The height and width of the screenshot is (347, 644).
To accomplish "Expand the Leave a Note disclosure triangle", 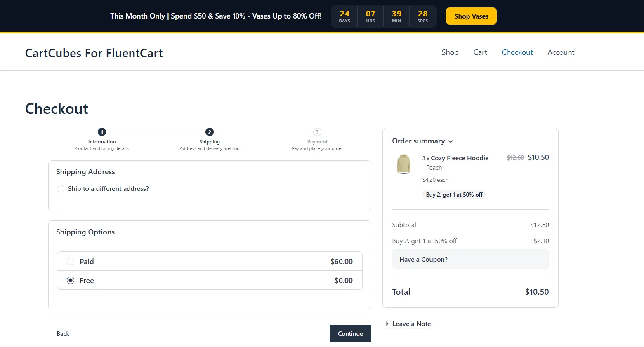I will coord(387,324).
